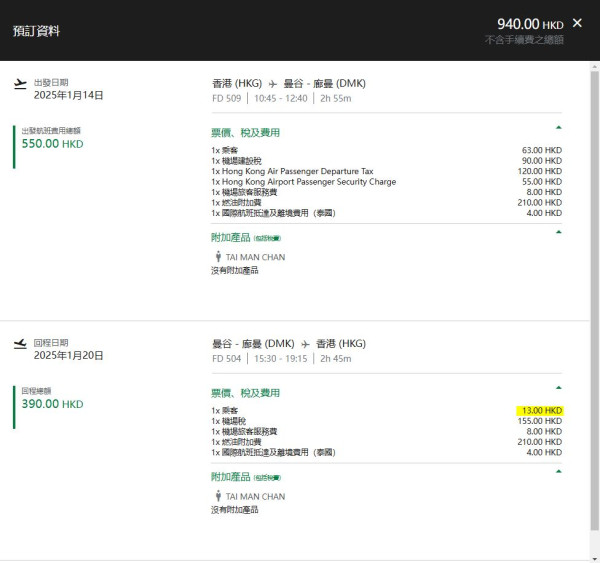Click passenger icon in the FD 509 add-ons section

(218, 258)
